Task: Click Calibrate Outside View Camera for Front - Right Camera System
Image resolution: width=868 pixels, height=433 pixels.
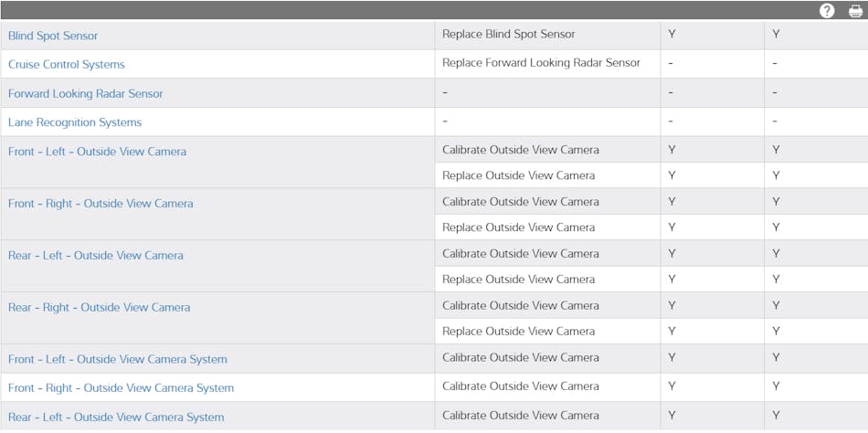Action: pyautogui.click(x=521, y=386)
